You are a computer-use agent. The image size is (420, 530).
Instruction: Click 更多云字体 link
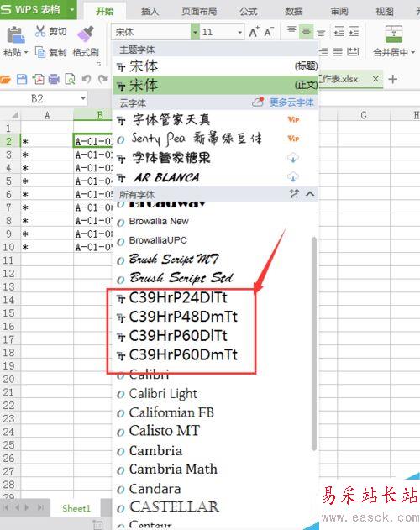pyautogui.click(x=291, y=102)
